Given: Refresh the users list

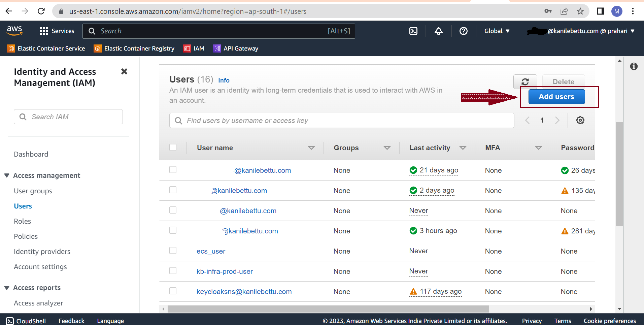Looking at the screenshot, I should pyautogui.click(x=525, y=82).
